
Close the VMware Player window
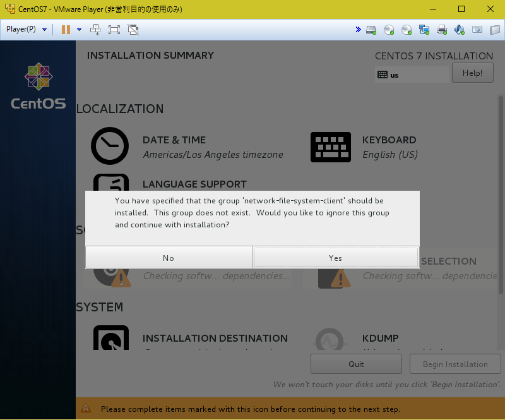pos(490,9)
